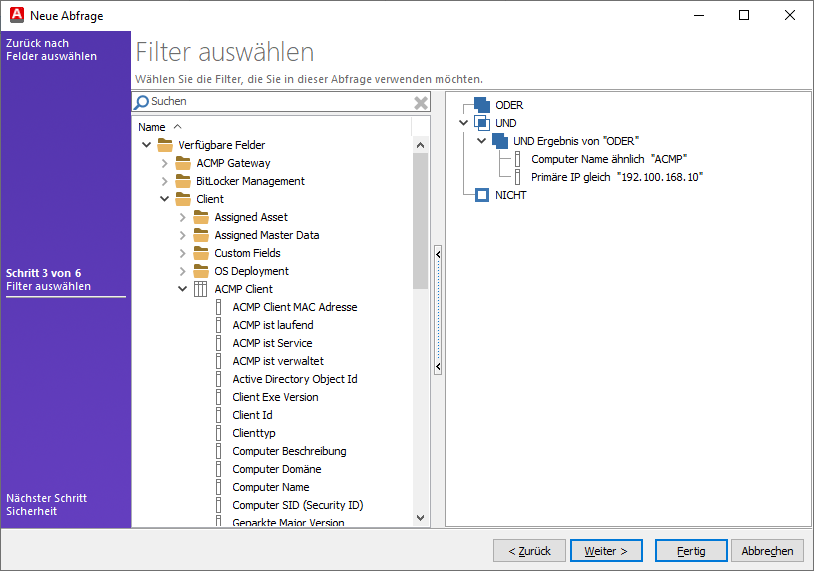Image resolution: width=814 pixels, height=571 pixels.
Task: Expand the Assigned Master Data node
Action: click(182, 235)
